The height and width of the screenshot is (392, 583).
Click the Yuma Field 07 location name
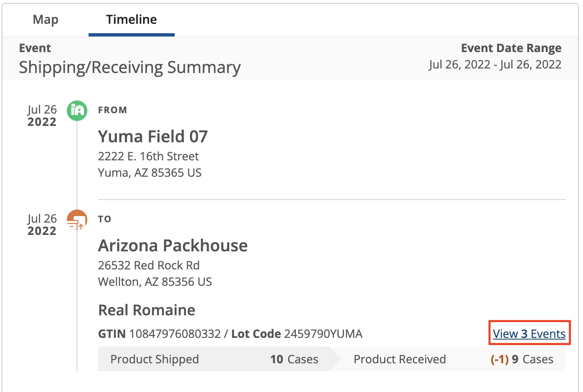tap(153, 137)
